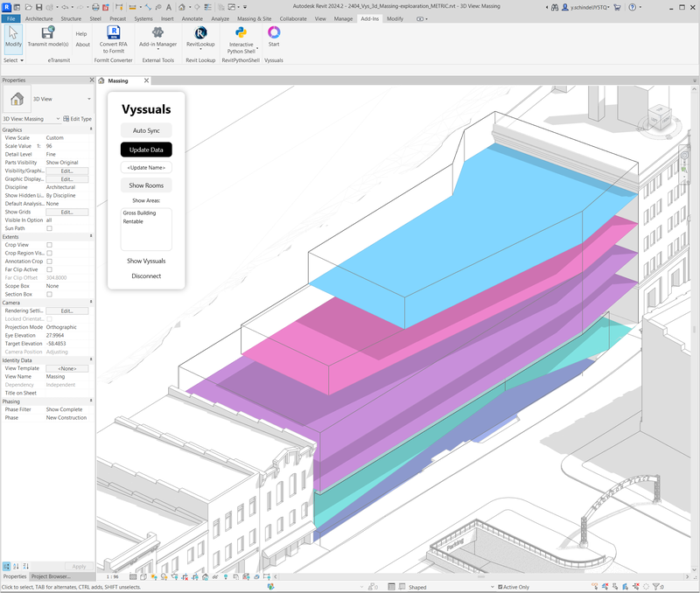Select Gross Building in Show Areas list
Screen dimensions: 700x593
[x=139, y=213]
